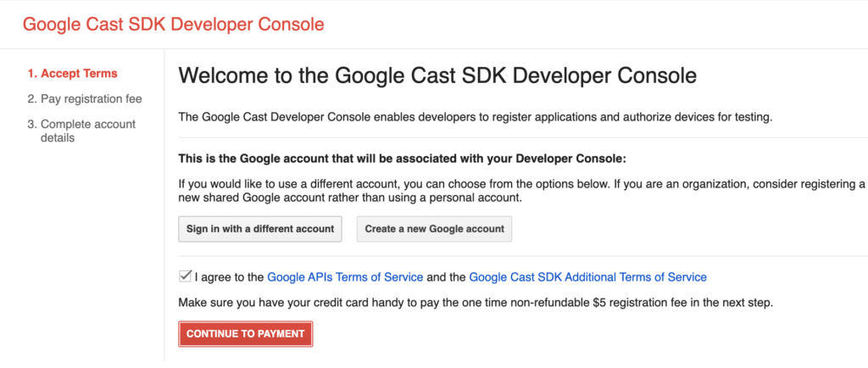Image resolution: width=868 pixels, height=368 pixels.
Task: Click the Welcome to the Google Cast SDK heading
Action: pos(438,75)
